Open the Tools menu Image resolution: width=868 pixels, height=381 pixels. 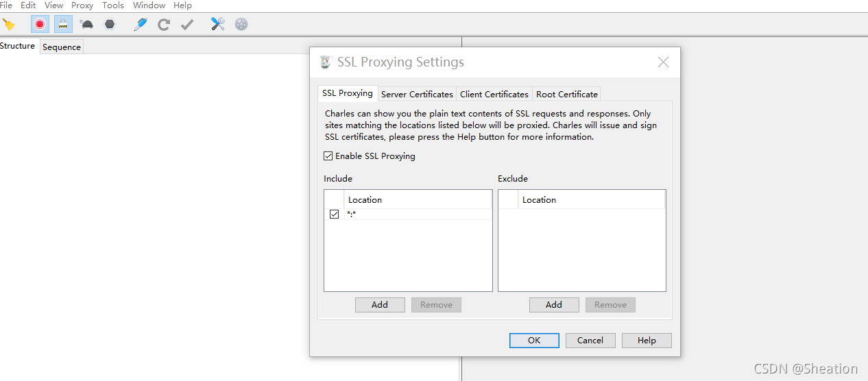point(113,5)
